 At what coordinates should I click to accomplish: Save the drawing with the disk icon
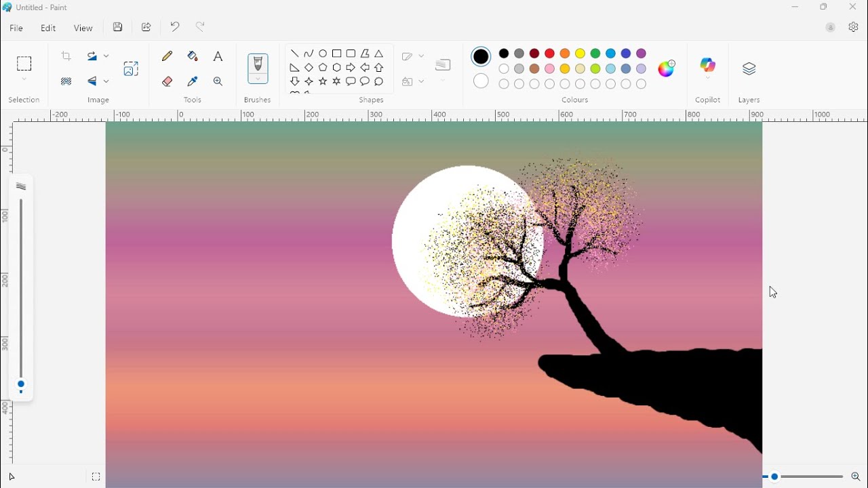(x=118, y=28)
